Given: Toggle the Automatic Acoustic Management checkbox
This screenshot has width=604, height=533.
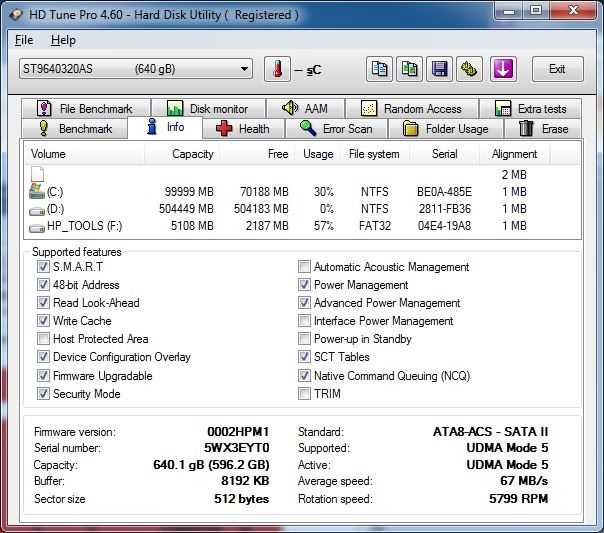Looking at the screenshot, I should (x=304, y=267).
